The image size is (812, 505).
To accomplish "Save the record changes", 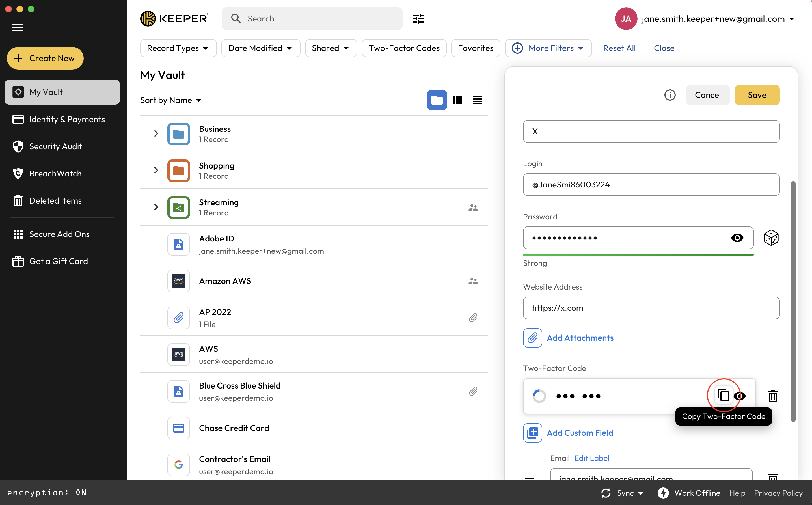I will pos(757,95).
